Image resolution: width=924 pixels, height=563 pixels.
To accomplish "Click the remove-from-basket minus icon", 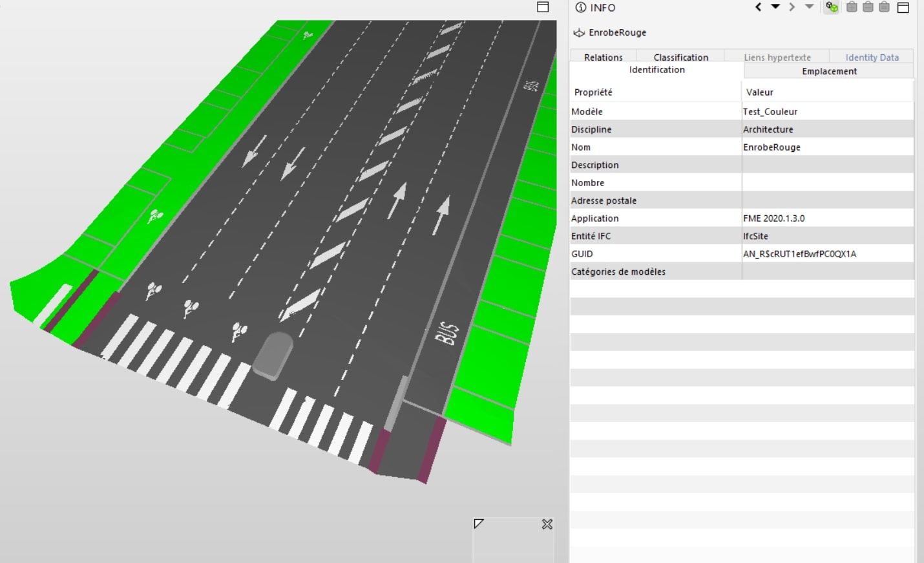I will tap(868, 7).
